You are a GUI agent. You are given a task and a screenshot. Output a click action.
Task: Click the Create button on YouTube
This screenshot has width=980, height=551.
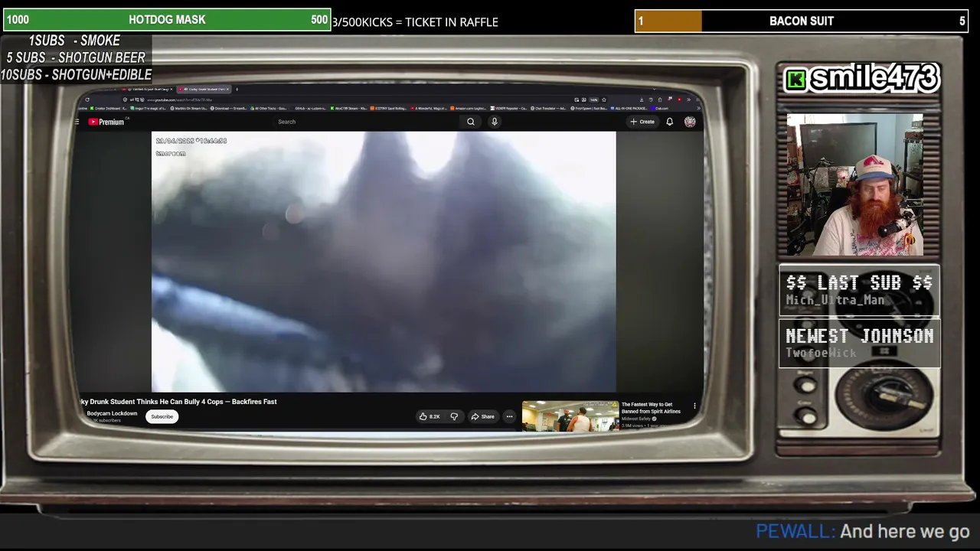pos(642,122)
